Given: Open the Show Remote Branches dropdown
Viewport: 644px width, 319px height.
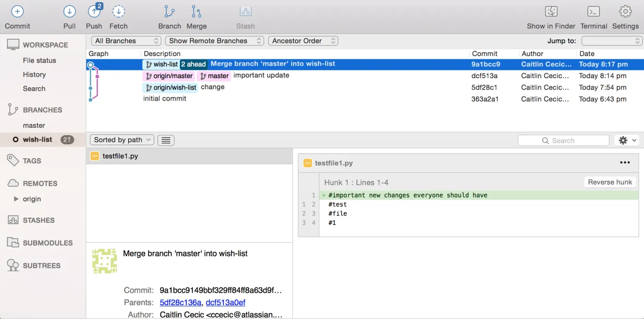Looking at the screenshot, I should pos(215,41).
